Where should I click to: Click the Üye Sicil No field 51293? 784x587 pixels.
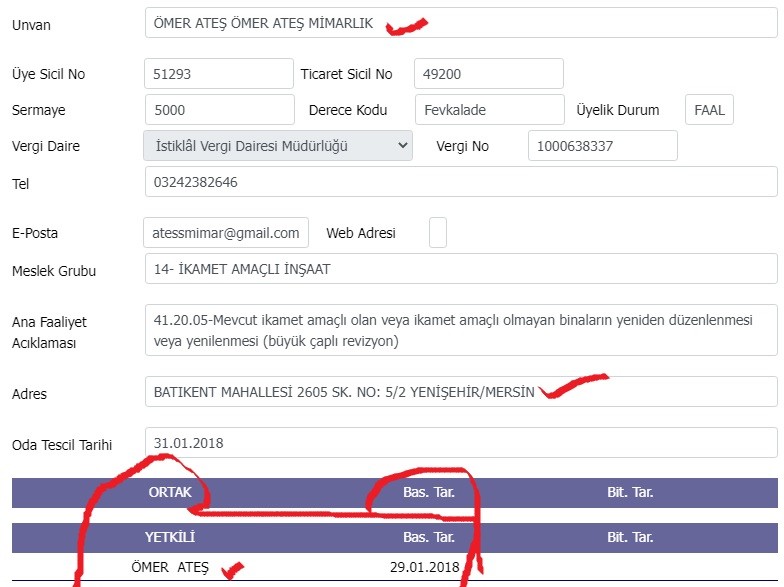pyautogui.click(x=219, y=74)
